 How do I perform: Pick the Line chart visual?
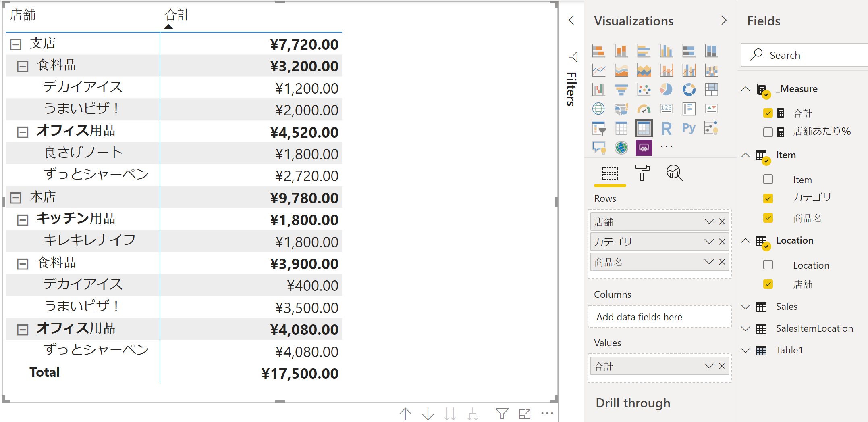point(598,71)
